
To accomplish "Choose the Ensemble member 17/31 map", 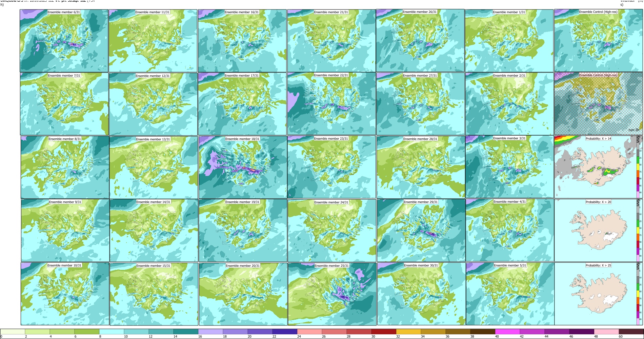I will (242, 104).
